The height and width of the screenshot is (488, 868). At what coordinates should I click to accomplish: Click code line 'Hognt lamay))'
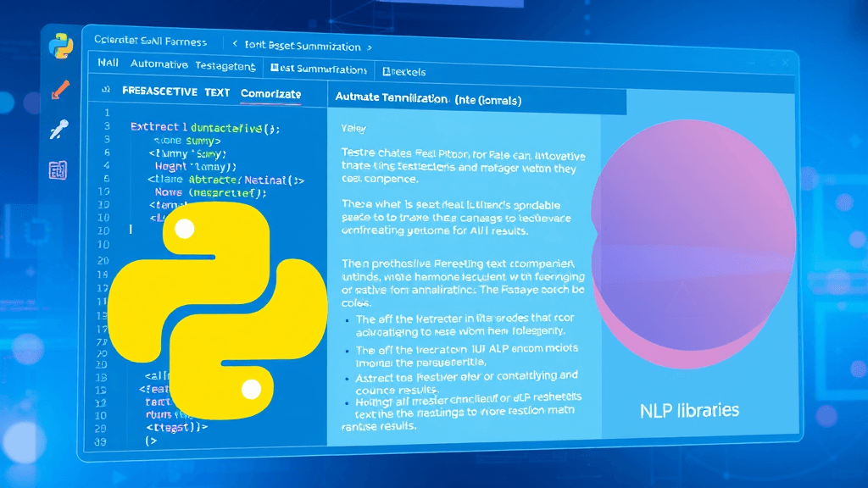[x=196, y=167]
